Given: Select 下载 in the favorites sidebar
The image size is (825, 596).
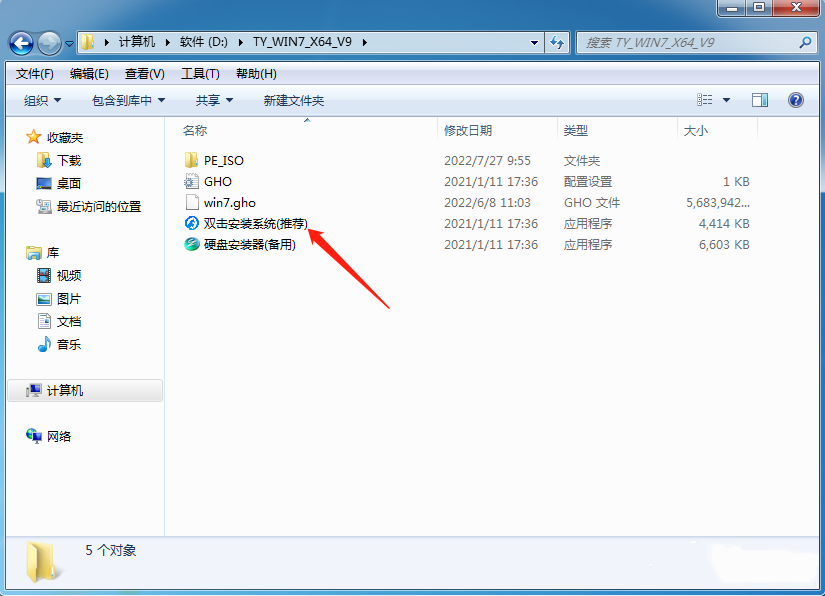Looking at the screenshot, I should (62, 160).
